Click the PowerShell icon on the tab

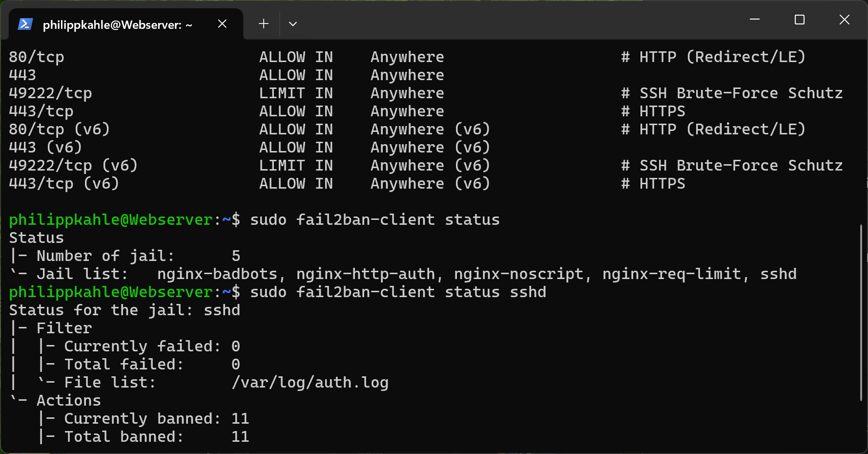tap(25, 24)
